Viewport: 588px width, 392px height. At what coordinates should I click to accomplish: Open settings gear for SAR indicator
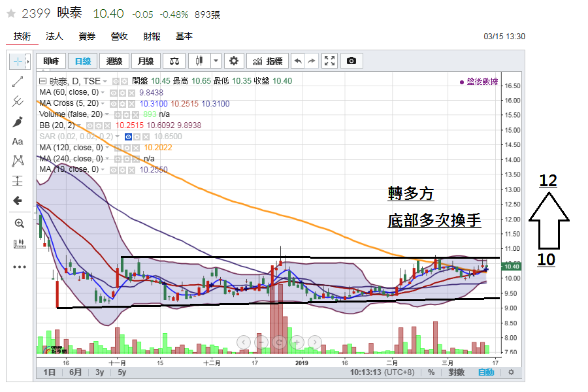tap(137, 137)
